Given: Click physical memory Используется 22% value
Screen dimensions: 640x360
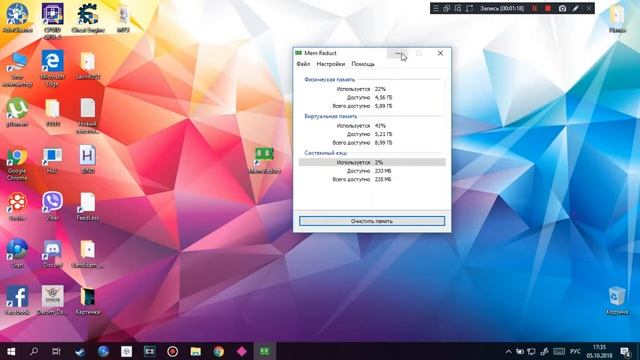Looking at the screenshot, I should point(380,89).
